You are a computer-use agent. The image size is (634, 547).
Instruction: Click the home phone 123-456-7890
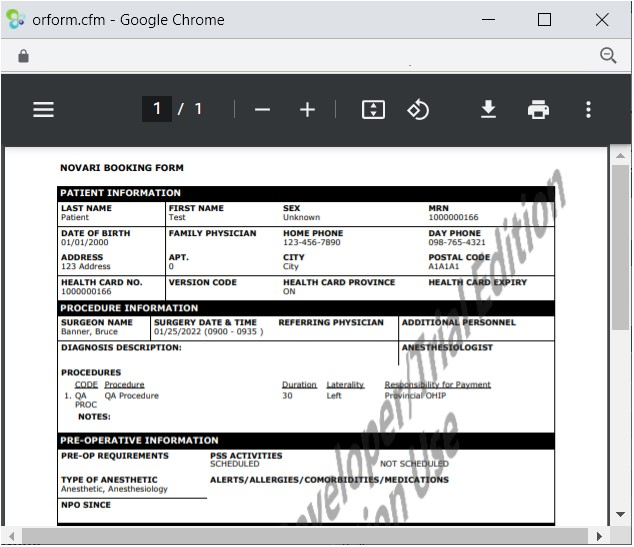point(311,243)
